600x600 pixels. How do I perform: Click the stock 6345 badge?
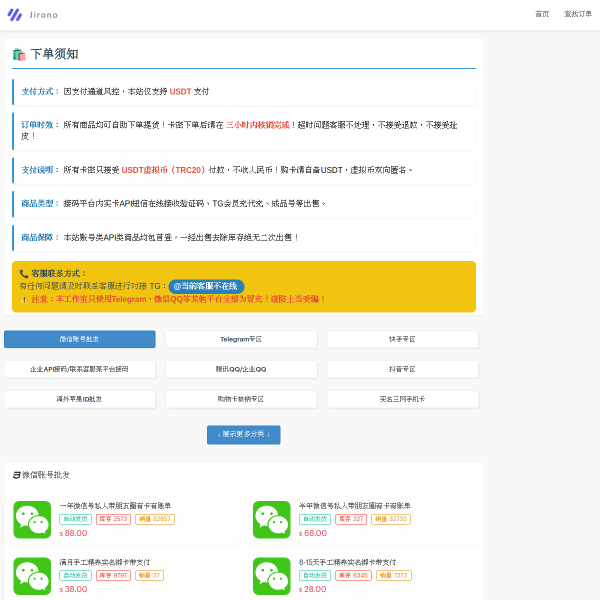pos(353,575)
